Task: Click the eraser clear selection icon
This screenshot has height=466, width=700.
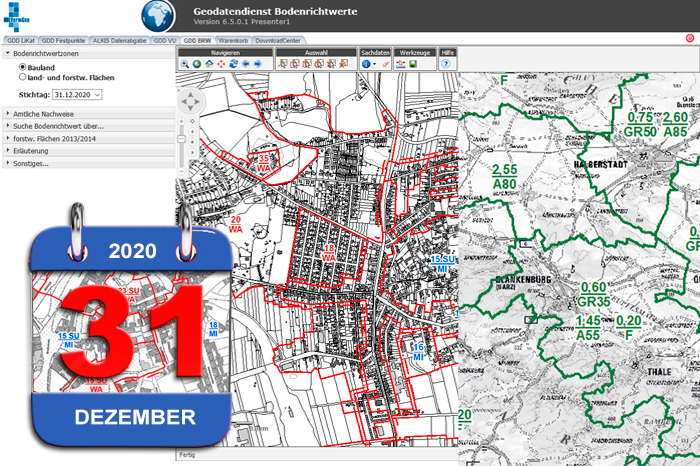Action: click(x=384, y=64)
